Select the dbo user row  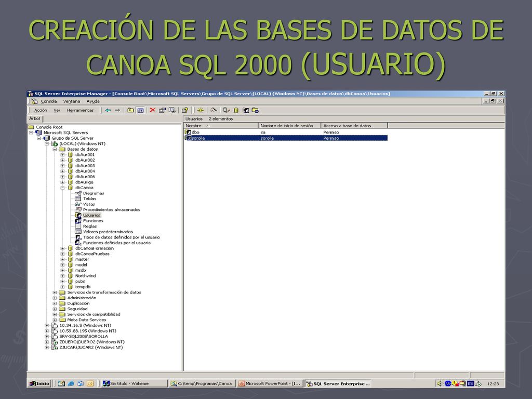[286, 132]
